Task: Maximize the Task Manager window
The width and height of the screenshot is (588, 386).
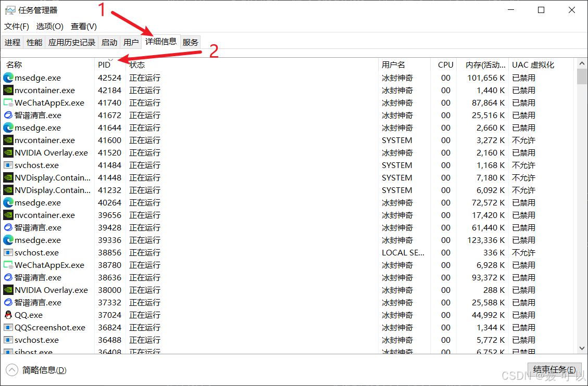Action: point(541,10)
